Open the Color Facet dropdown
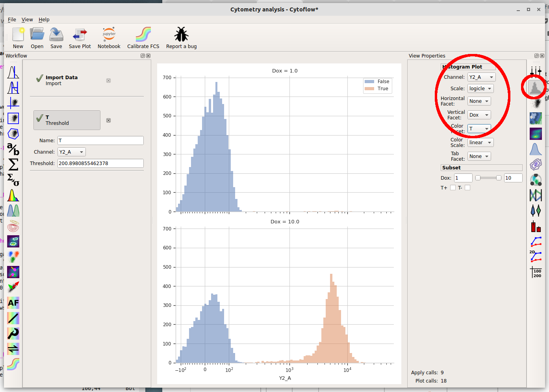This screenshot has width=549, height=392. [x=479, y=129]
